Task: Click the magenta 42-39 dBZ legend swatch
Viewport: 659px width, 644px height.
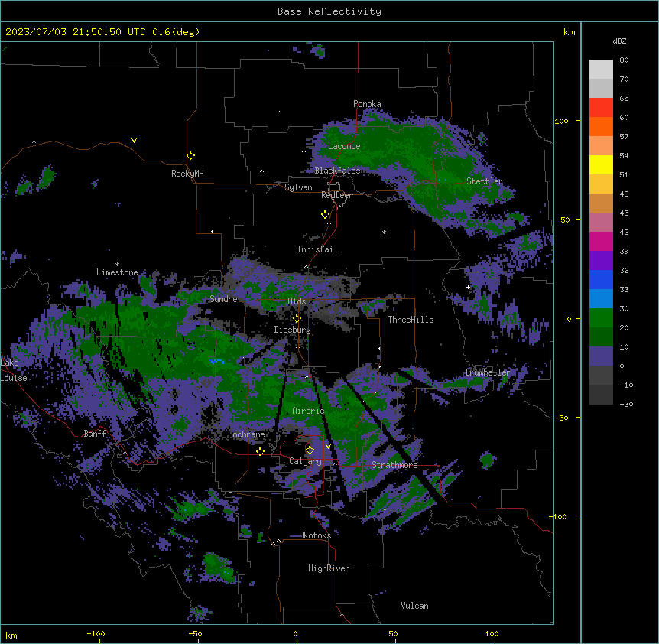Action: tap(601, 241)
